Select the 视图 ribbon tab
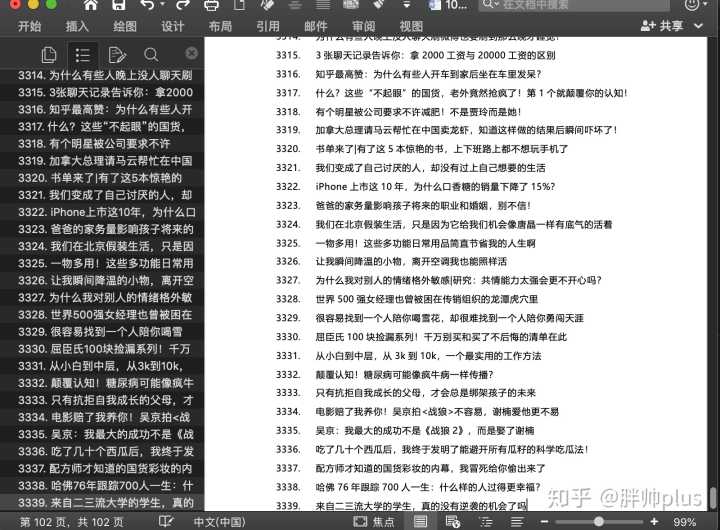 coord(411,26)
